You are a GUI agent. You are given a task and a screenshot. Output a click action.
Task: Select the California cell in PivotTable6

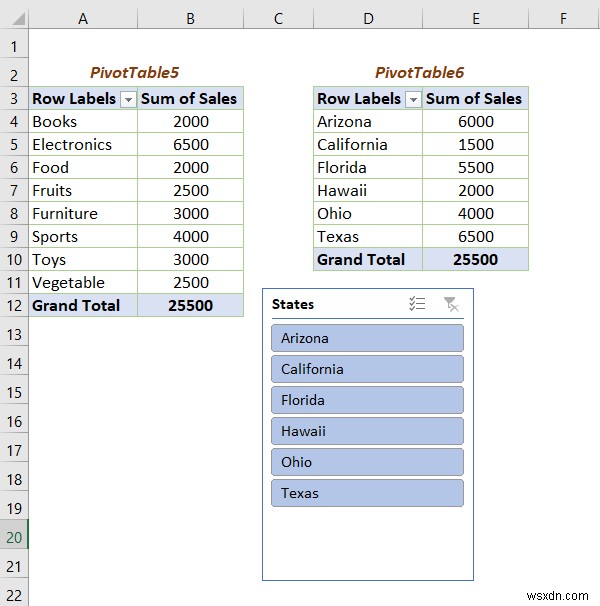pos(368,145)
